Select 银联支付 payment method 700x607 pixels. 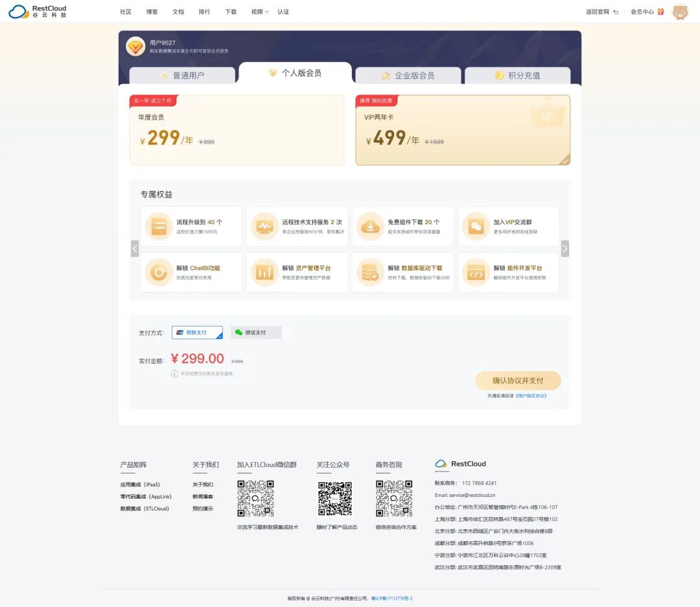[x=196, y=332]
